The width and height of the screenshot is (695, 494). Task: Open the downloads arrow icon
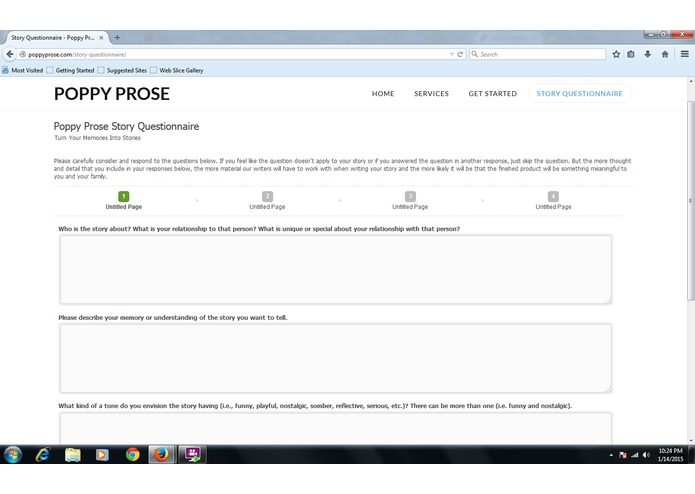click(648, 54)
